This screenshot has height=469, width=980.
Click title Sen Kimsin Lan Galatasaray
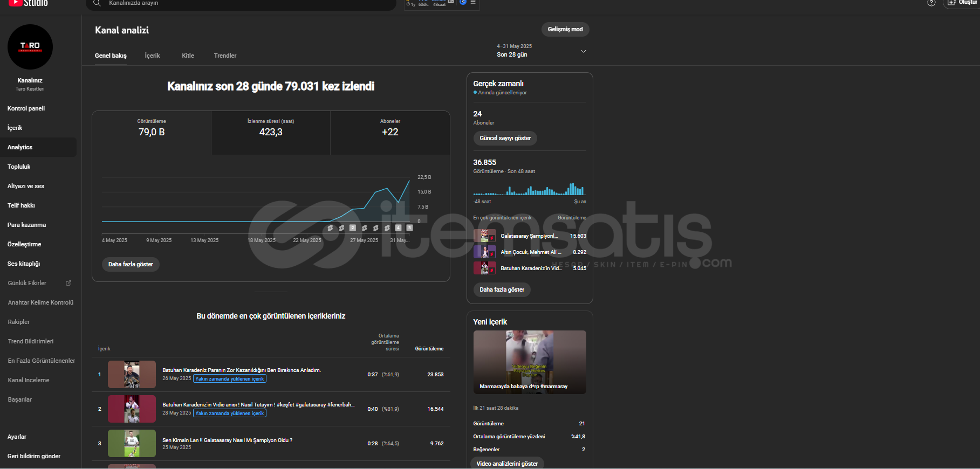[227, 440]
